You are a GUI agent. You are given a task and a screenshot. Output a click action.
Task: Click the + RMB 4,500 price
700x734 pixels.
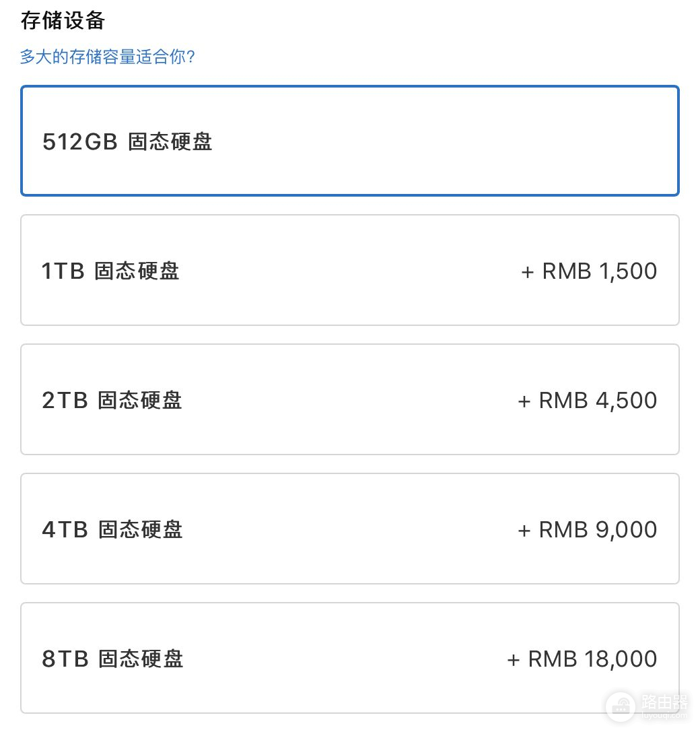tap(587, 400)
